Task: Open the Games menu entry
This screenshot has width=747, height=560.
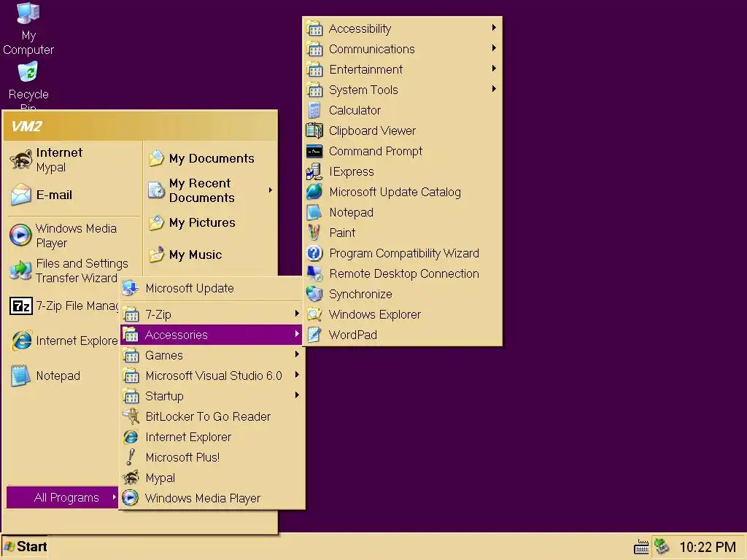Action: click(x=212, y=355)
